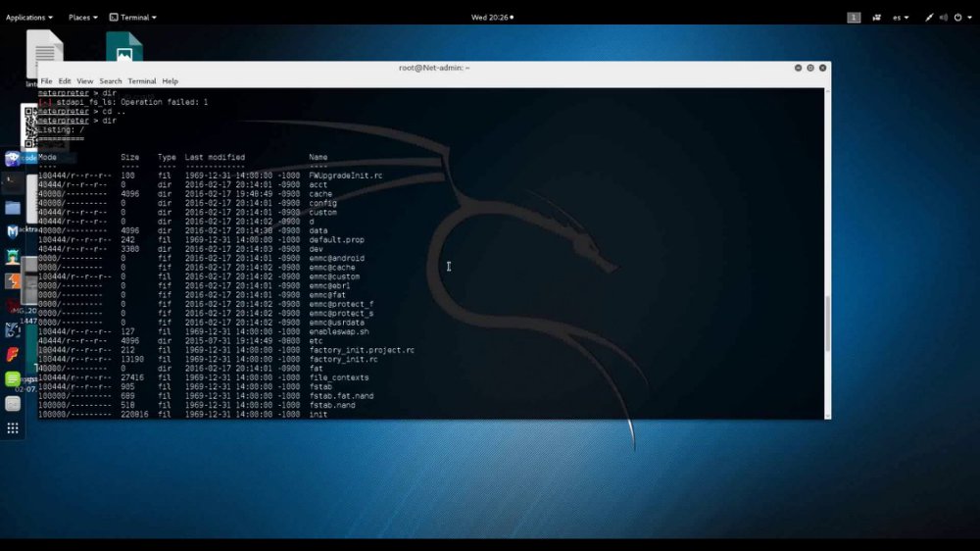Click the terminal title root@Net-admin
The height and width of the screenshot is (551, 980).
tap(434, 68)
